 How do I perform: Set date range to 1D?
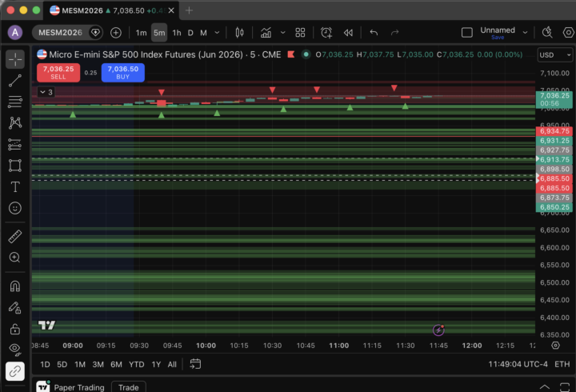point(45,364)
